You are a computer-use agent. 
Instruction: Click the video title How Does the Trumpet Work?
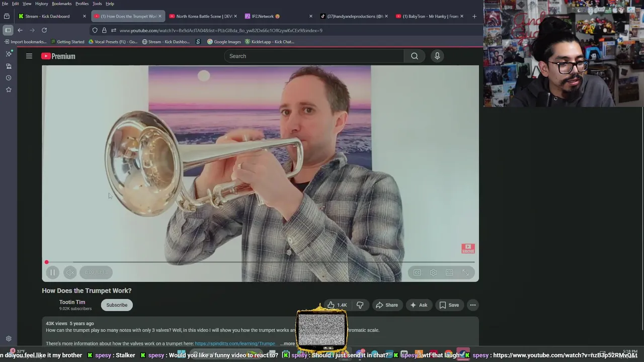pos(87,291)
